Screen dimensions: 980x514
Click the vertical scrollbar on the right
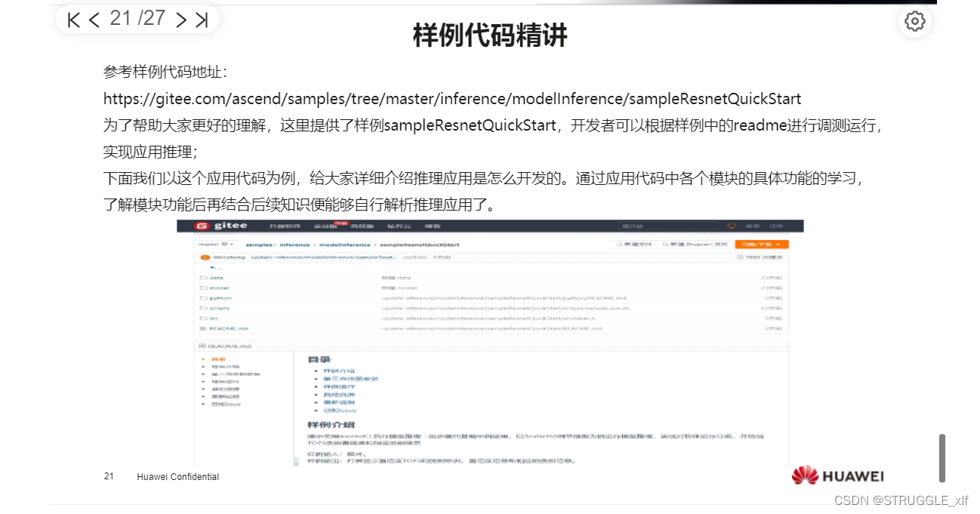941,457
